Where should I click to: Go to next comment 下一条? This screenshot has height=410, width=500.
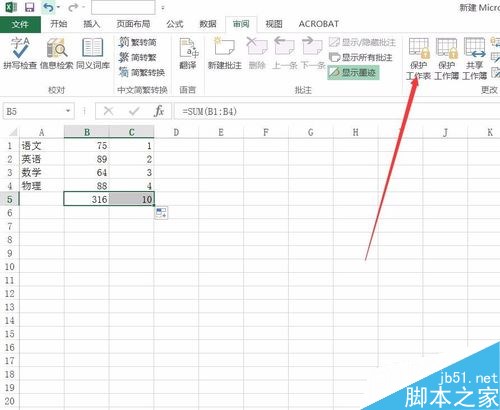click(312, 53)
